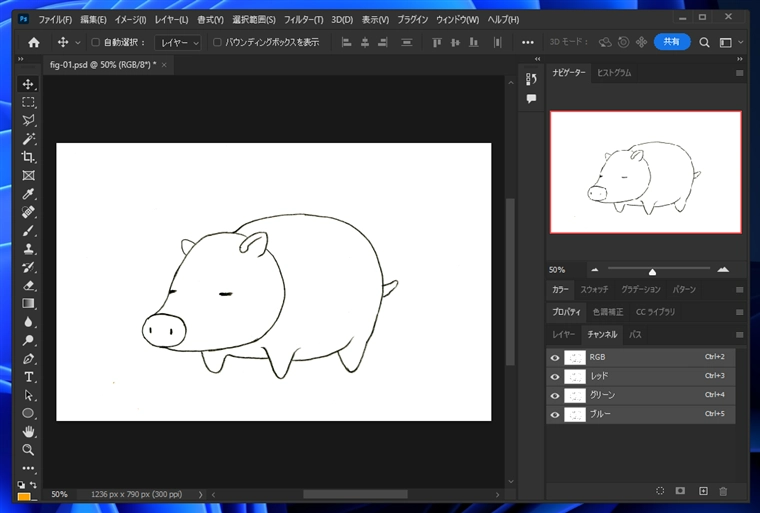Enable バウンディングボックスを表示 checkbox
Image resolution: width=760 pixels, height=513 pixels.
point(217,42)
